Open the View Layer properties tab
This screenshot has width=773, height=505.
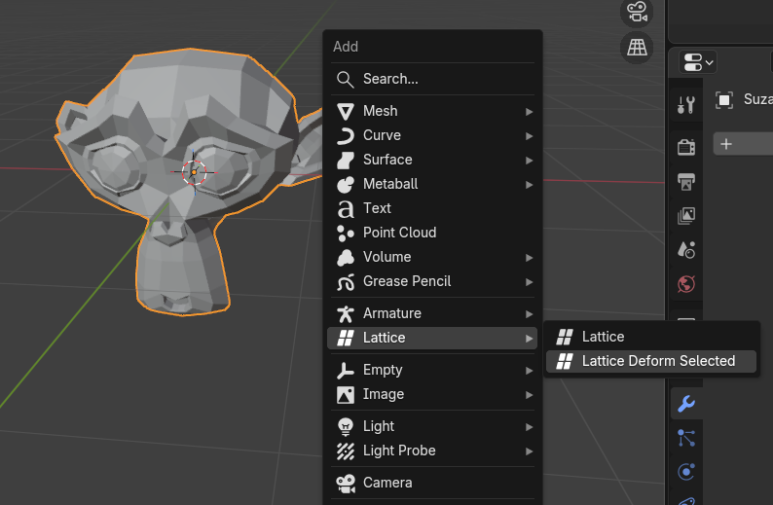[x=686, y=216]
